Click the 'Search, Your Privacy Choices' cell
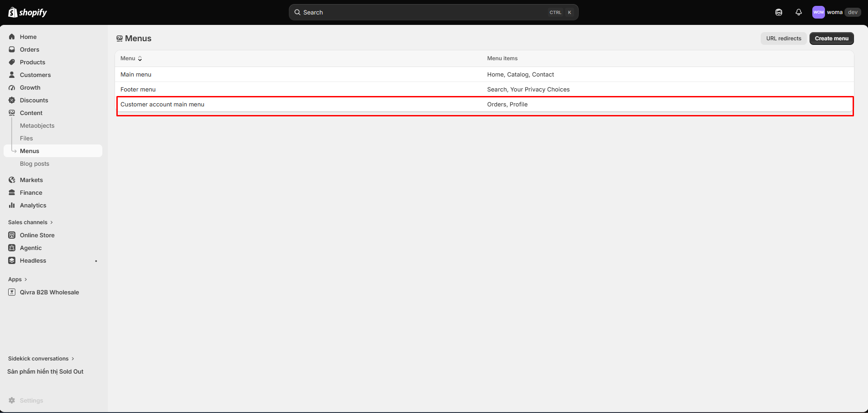This screenshot has width=868, height=413. point(528,89)
